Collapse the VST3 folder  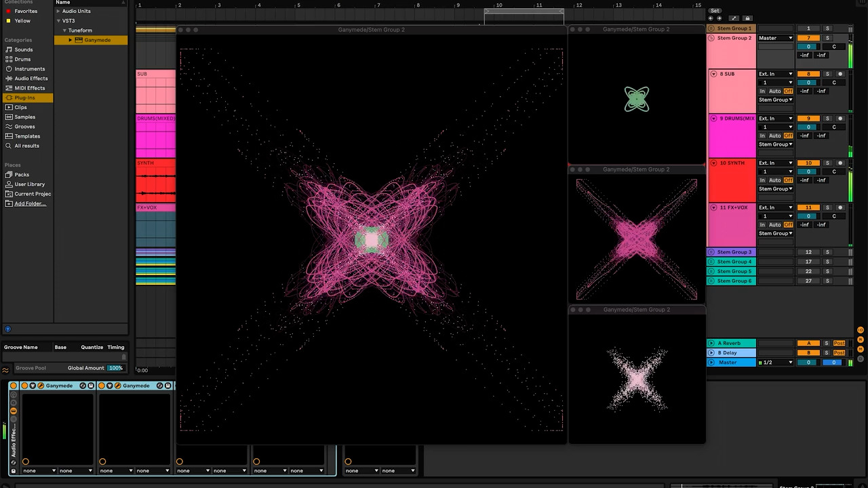point(58,20)
